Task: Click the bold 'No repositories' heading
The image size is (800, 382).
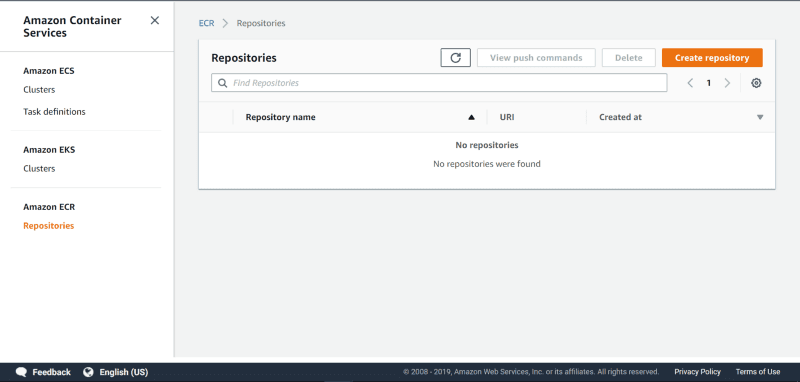Action: point(487,145)
